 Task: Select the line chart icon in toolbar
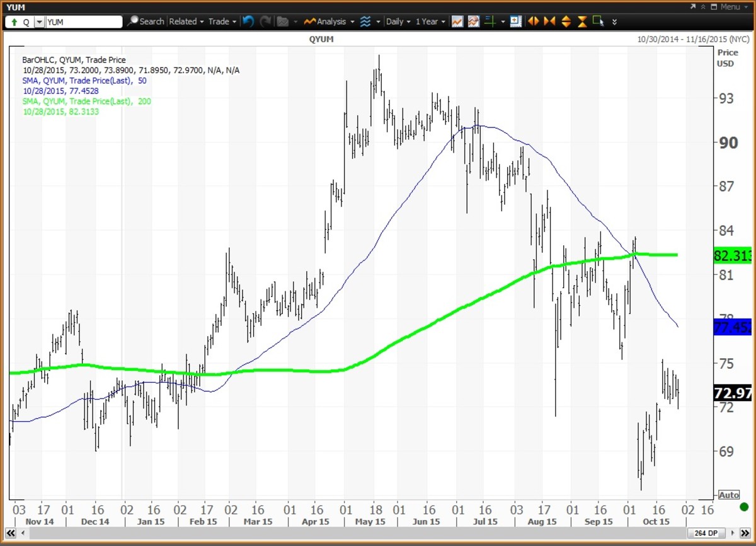point(457,21)
